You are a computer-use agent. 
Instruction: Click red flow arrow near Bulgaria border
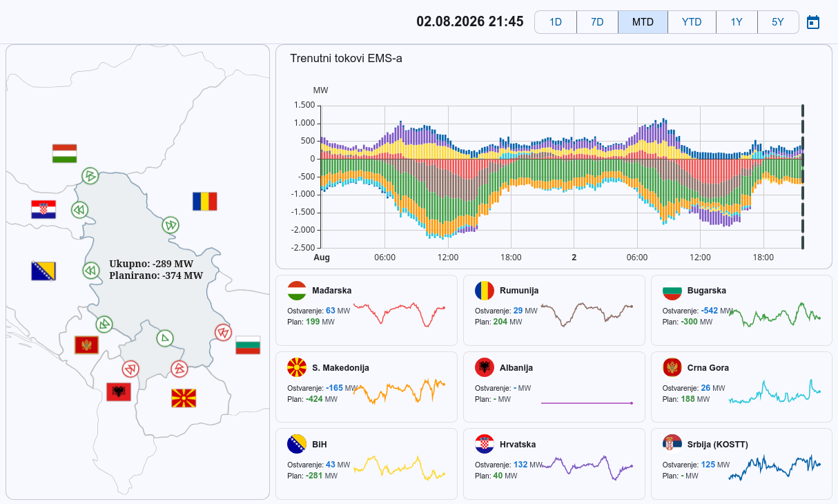(x=222, y=332)
